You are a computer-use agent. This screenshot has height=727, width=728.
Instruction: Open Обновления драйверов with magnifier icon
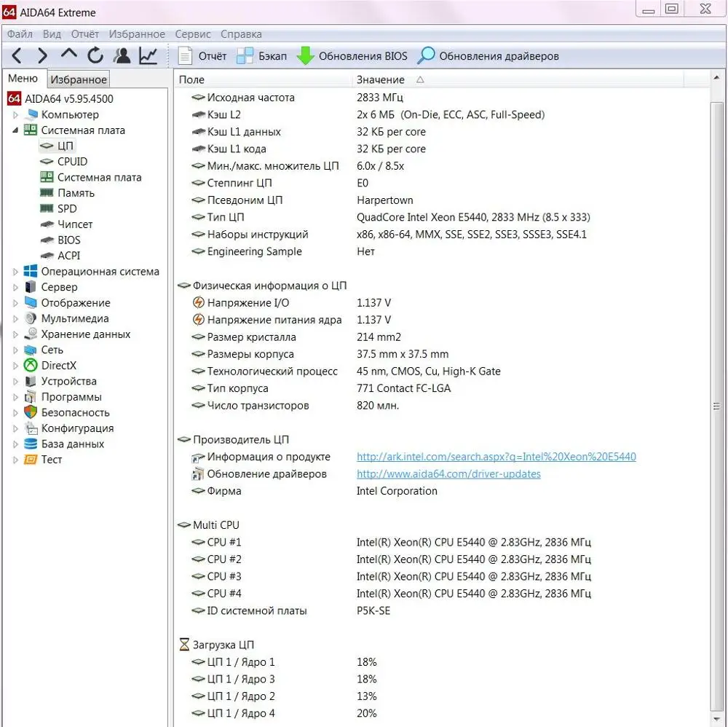point(488,56)
